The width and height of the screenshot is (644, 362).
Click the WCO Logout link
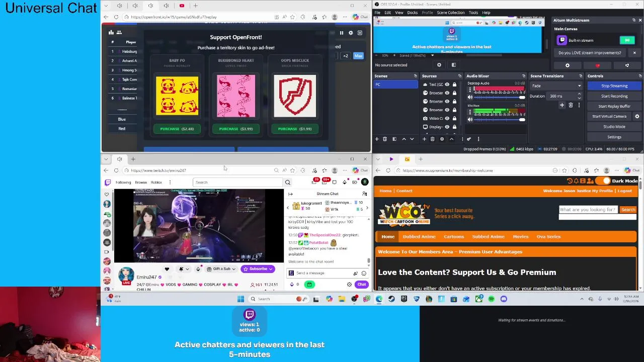click(x=624, y=191)
